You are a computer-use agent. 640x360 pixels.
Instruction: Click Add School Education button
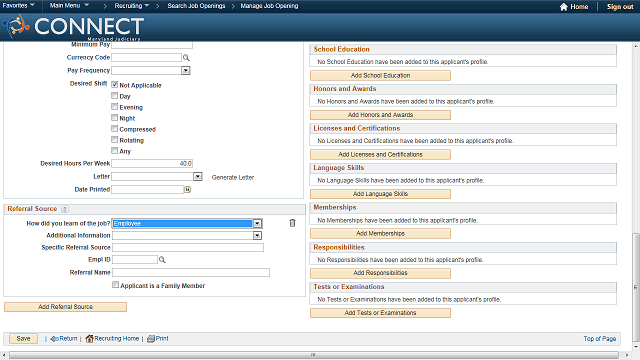380,76
